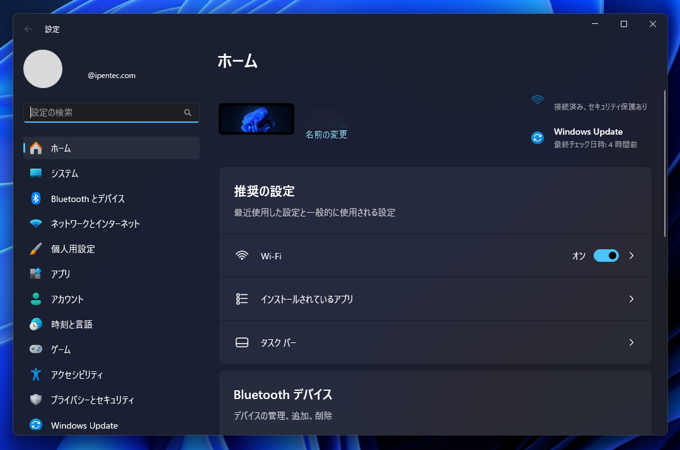
Task: Open Windows Update in sidebar
Action: coord(111,425)
